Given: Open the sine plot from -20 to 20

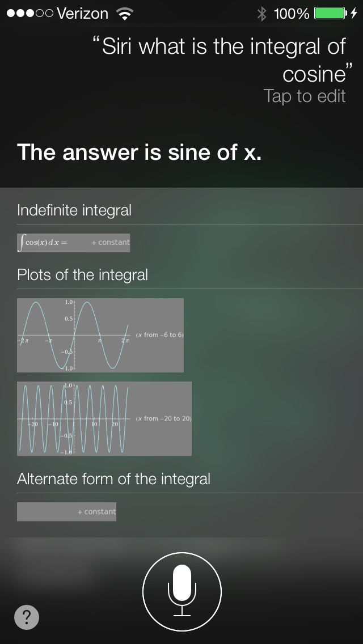Looking at the screenshot, I should [x=104, y=418].
